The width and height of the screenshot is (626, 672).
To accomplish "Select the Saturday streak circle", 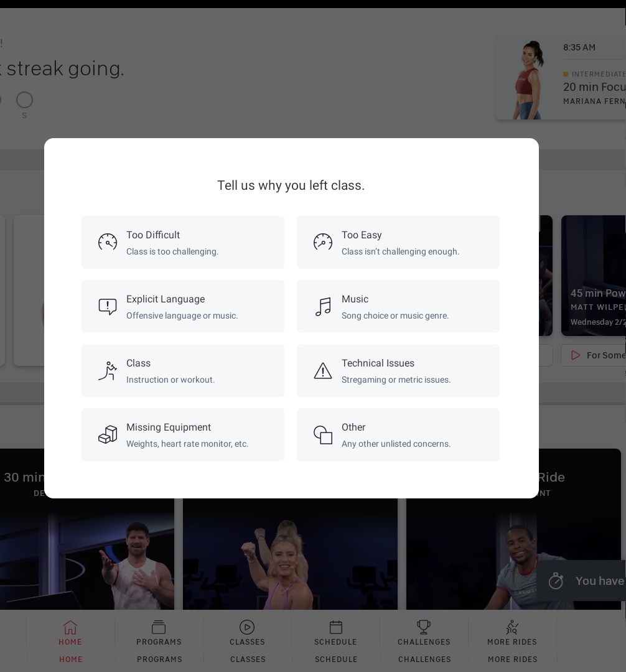I will coord(24,100).
